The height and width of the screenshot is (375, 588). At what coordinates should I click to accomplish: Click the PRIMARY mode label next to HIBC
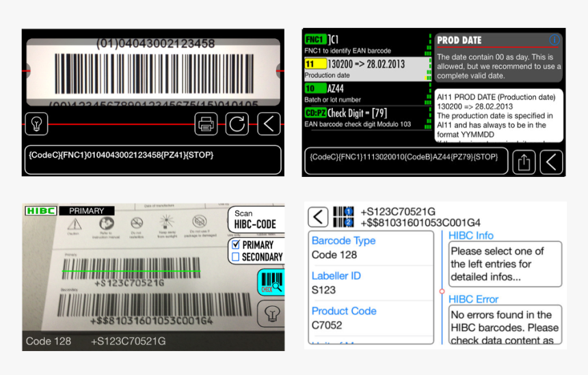click(x=87, y=210)
